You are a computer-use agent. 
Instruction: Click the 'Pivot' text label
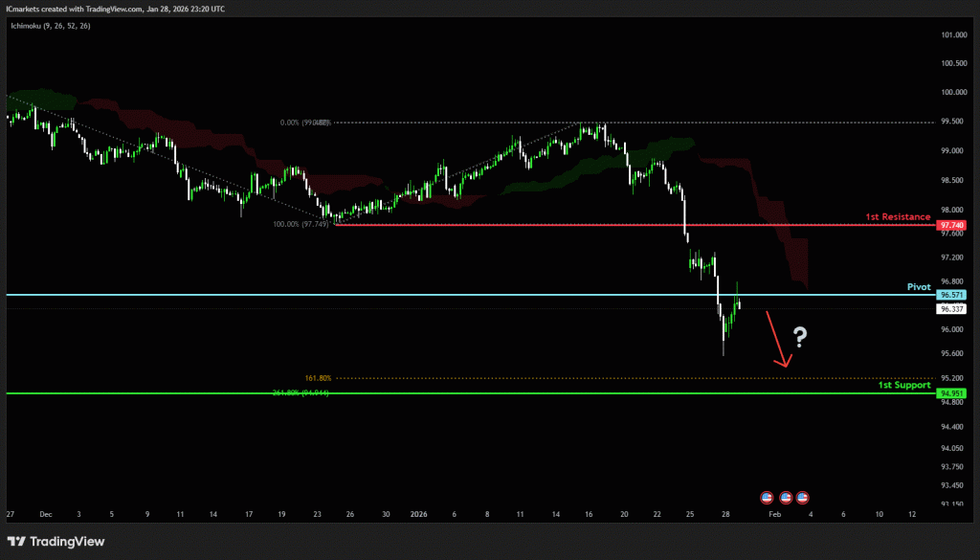tap(919, 286)
